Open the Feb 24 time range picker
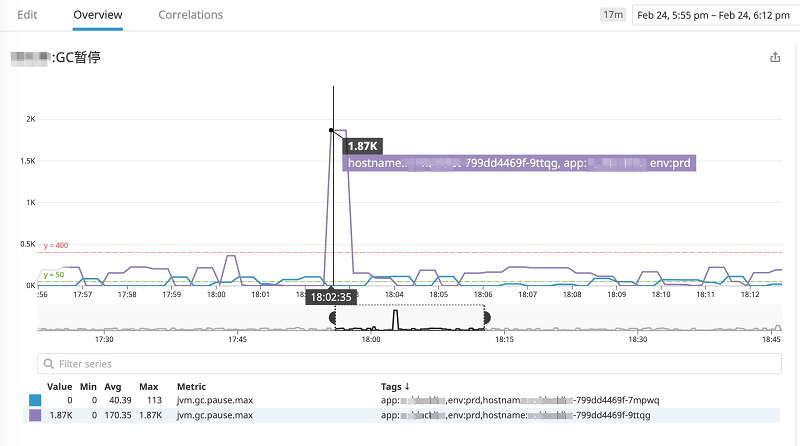The image size is (800, 446). coord(713,15)
